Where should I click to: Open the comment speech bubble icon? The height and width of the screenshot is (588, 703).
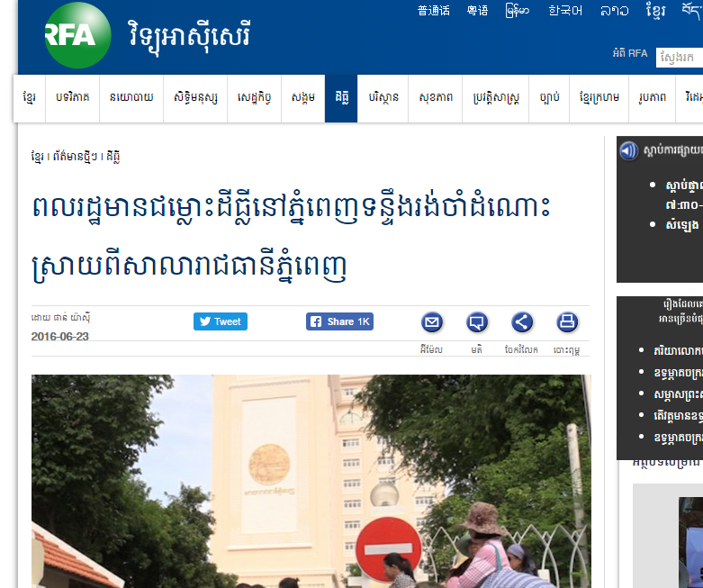point(477,322)
